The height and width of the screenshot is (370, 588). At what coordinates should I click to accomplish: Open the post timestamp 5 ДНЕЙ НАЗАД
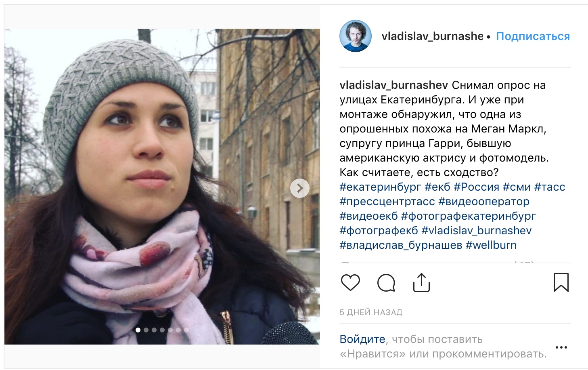(371, 312)
